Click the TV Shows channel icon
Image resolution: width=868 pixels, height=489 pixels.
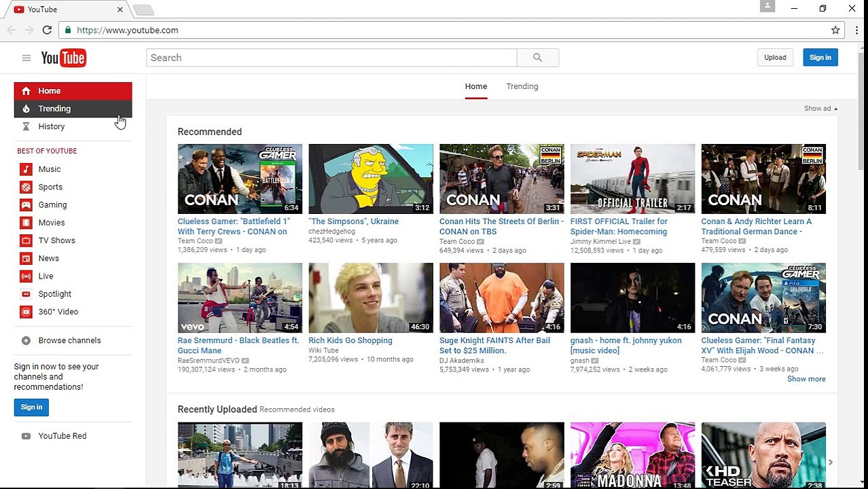pos(26,240)
